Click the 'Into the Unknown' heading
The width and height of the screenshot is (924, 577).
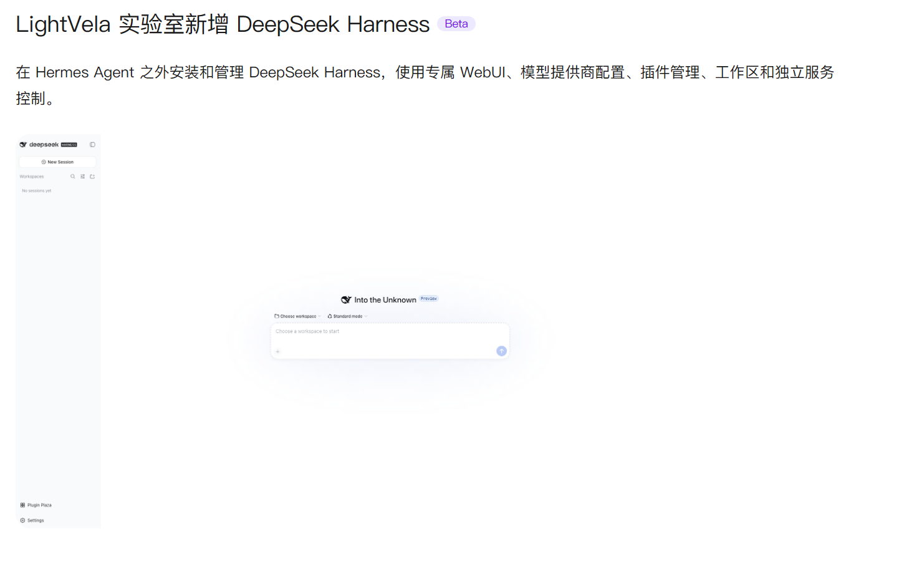click(x=385, y=300)
